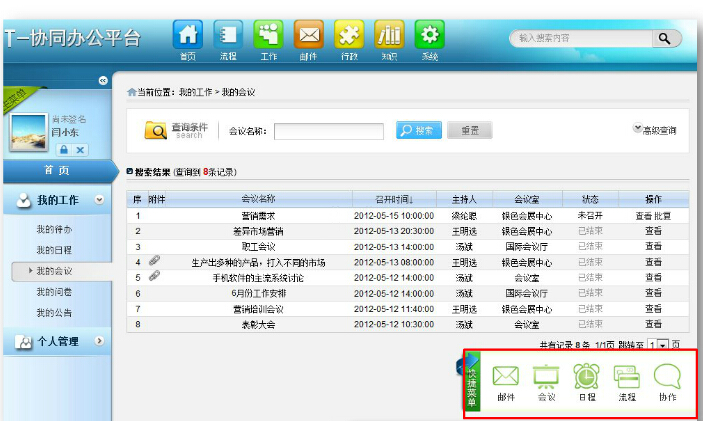This screenshot has height=421, width=703.
Task: Open the 行政 puzzle icon in top navigation
Action: click(349, 35)
